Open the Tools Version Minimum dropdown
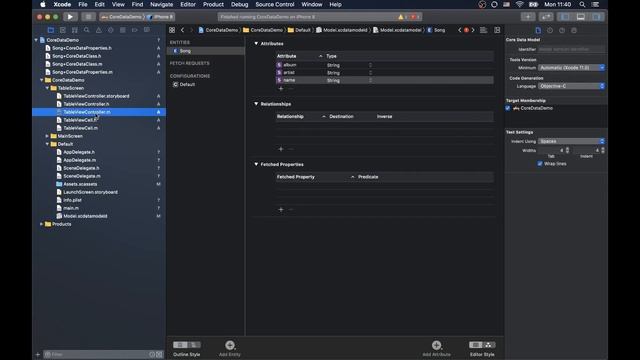This screenshot has width=640, height=360. (x=571, y=68)
